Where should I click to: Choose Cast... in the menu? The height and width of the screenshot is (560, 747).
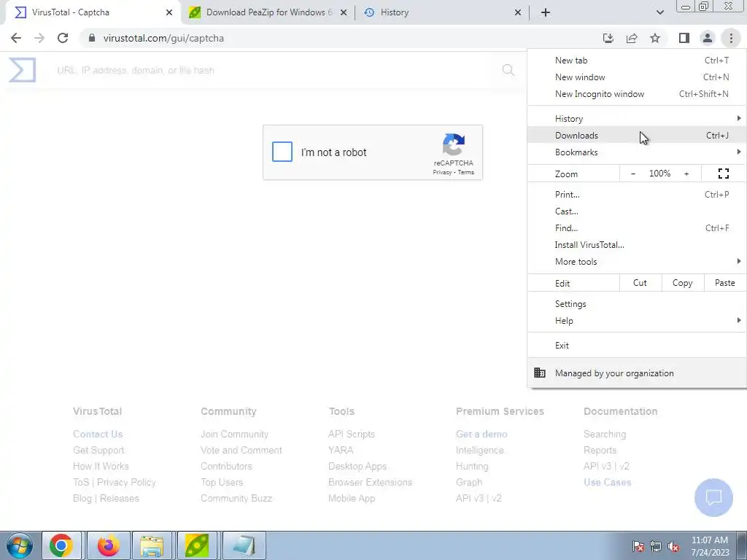[637, 211]
